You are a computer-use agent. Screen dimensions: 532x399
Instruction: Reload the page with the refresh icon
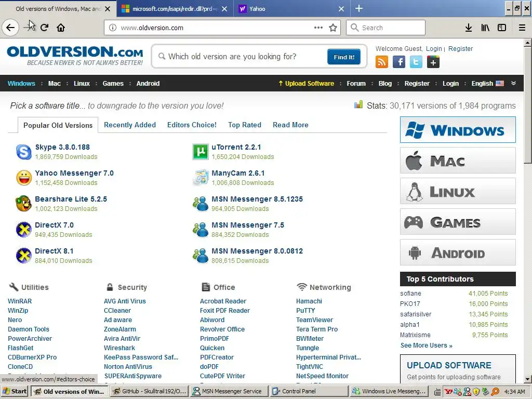45,28
